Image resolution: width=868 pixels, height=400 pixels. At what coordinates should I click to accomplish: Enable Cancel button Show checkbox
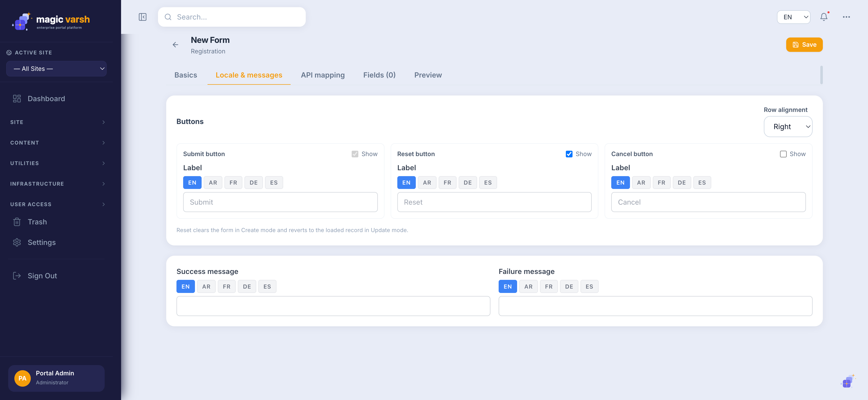783,154
